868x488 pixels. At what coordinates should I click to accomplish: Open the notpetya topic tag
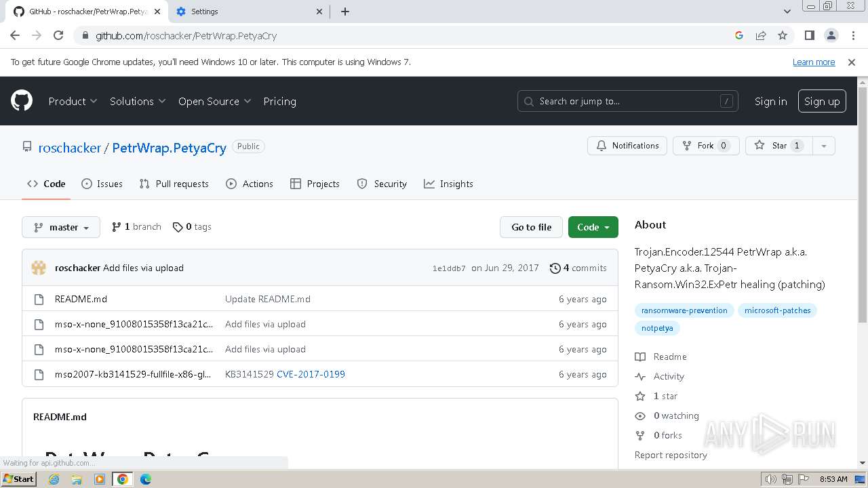coord(657,328)
